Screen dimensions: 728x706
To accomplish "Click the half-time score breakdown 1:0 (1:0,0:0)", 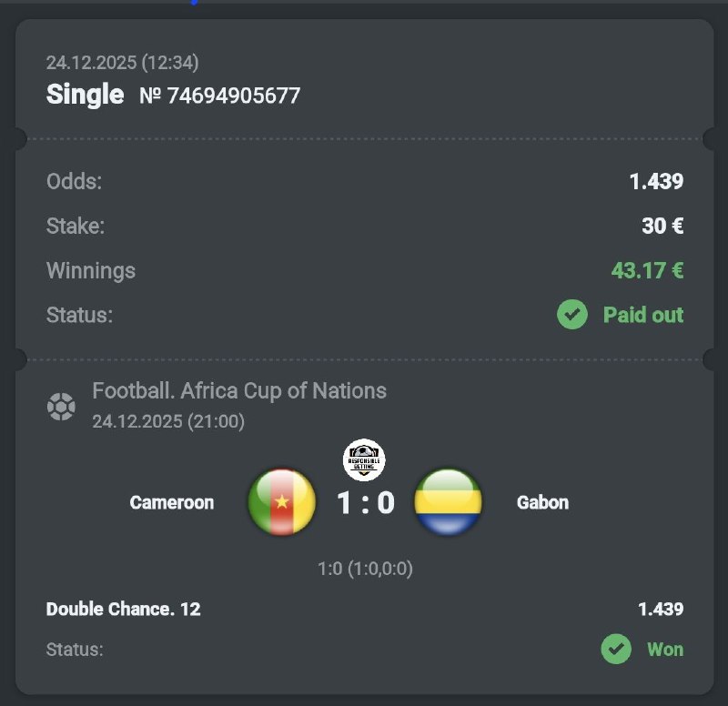I will pyautogui.click(x=365, y=569).
